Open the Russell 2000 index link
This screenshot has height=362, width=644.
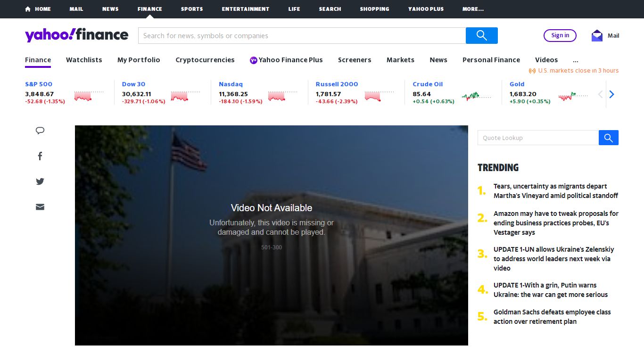pyautogui.click(x=337, y=84)
